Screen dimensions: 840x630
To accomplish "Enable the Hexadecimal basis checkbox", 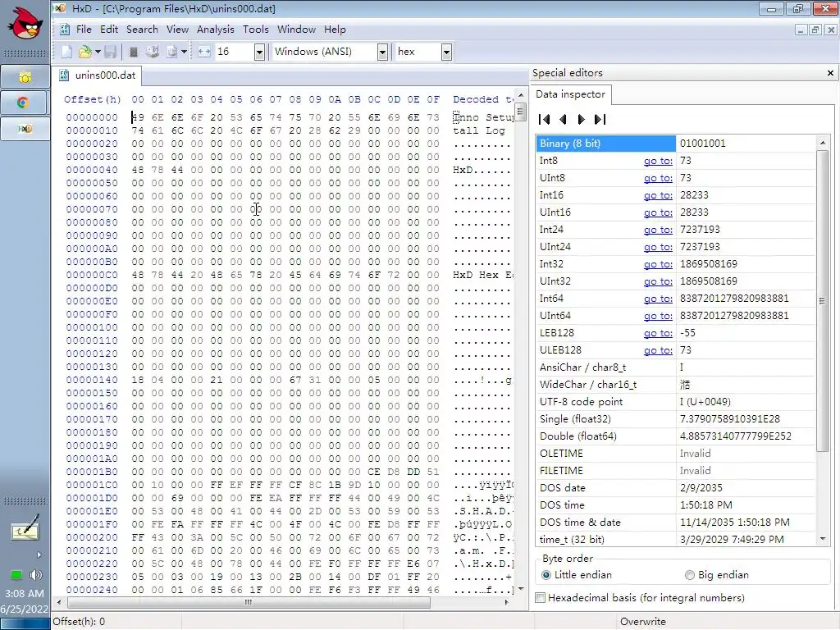I will coord(541,598).
